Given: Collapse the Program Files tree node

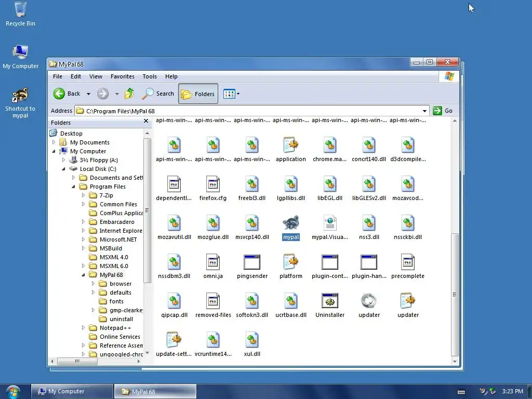Looking at the screenshot, I should 73,187.
